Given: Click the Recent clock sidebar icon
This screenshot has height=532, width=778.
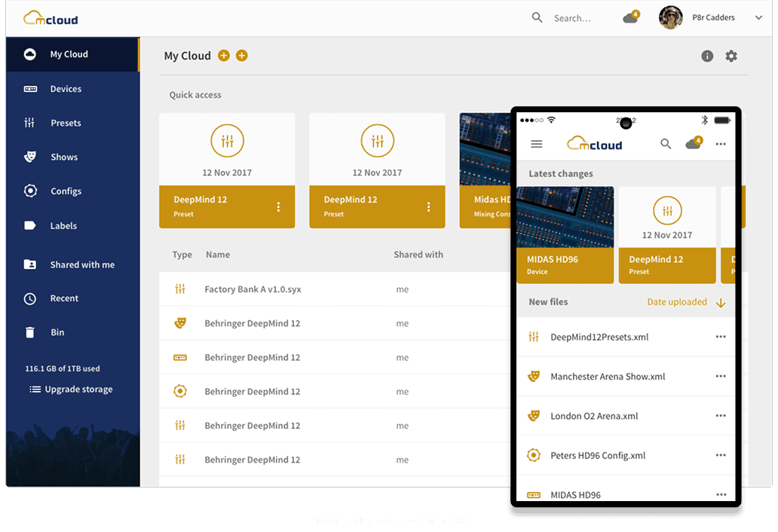Looking at the screenshot, I should tap(29, 299).
